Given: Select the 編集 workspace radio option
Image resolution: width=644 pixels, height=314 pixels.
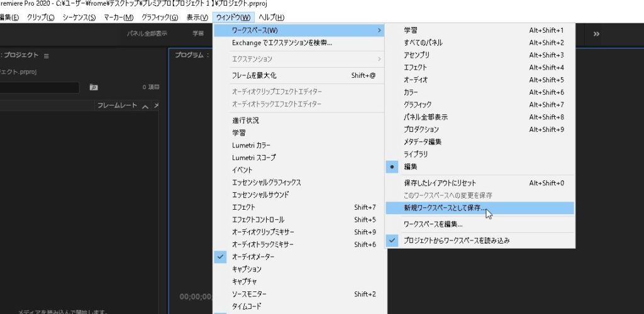Looking at the screenshot, I should (410, 166).
